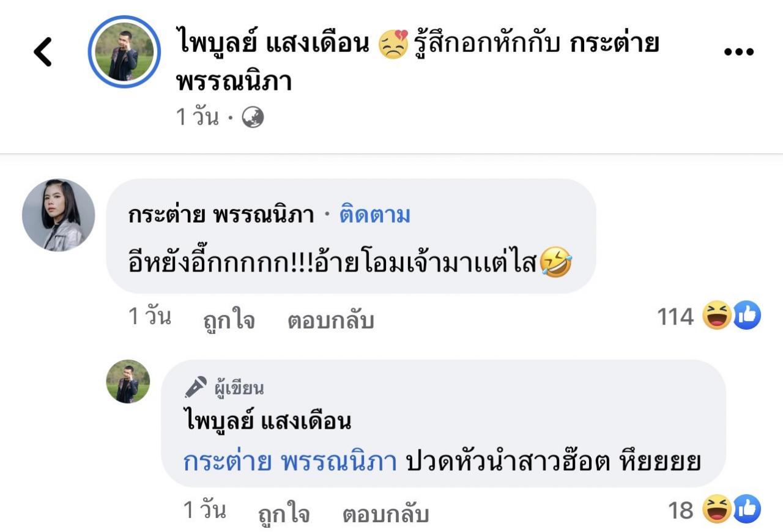
Task: Click thumbs-up reaction icon beside 114
Action: [x=747, y=316]
